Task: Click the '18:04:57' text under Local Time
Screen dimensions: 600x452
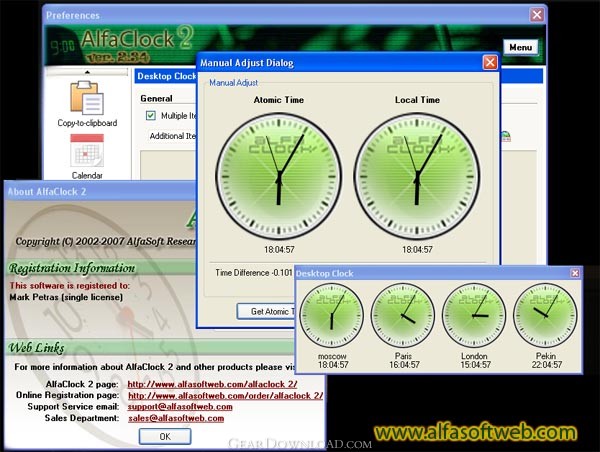Action: coord(417,250)
